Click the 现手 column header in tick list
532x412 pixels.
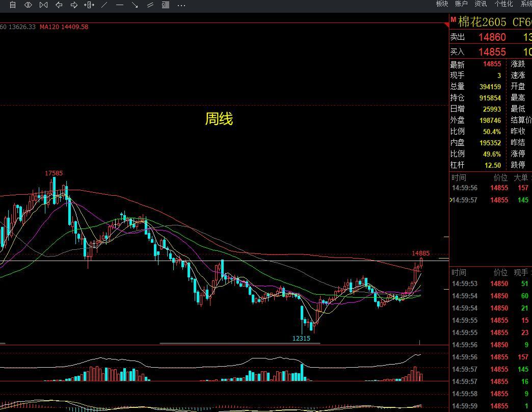(520, 272)
